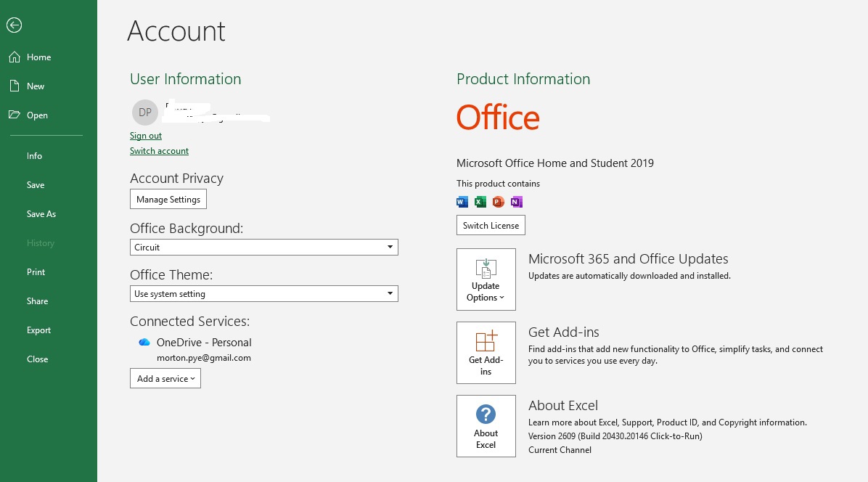Click the Word product icon

click(x=462, y=202)
